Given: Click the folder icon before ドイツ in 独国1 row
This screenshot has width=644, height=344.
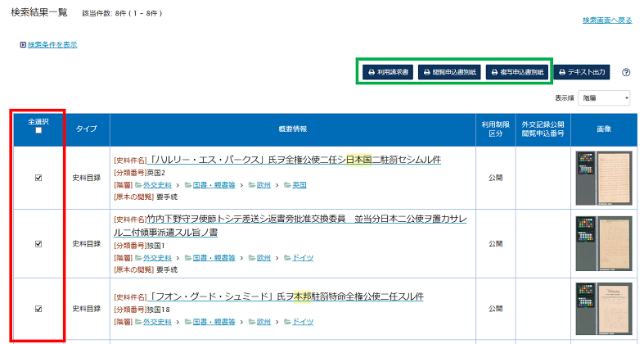Looking at the screenshot, I should (287, 258).
